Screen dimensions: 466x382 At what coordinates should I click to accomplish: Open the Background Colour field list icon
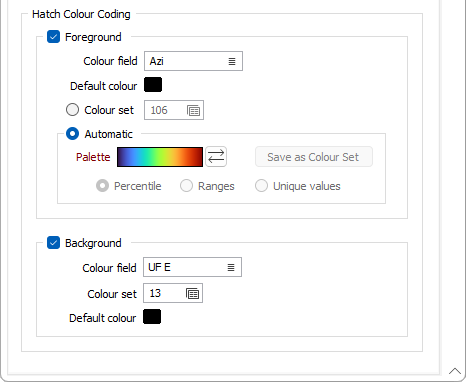point(231,267)
